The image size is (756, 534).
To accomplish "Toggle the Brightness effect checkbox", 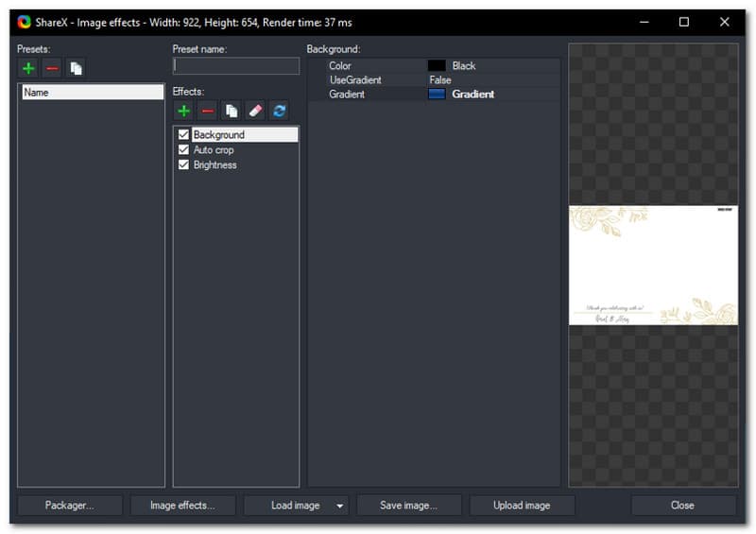I will tap(183, 165).
